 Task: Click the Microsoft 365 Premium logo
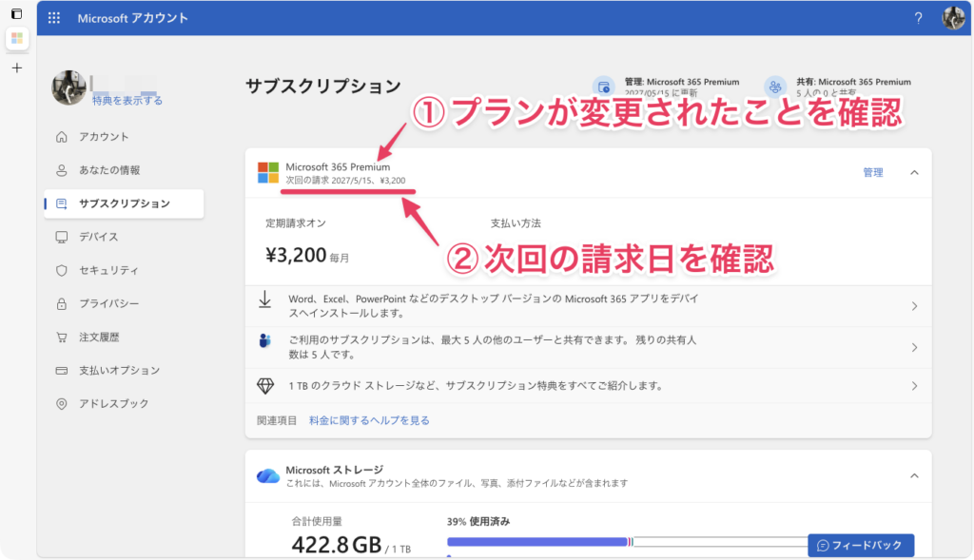(x=268, y=172)
